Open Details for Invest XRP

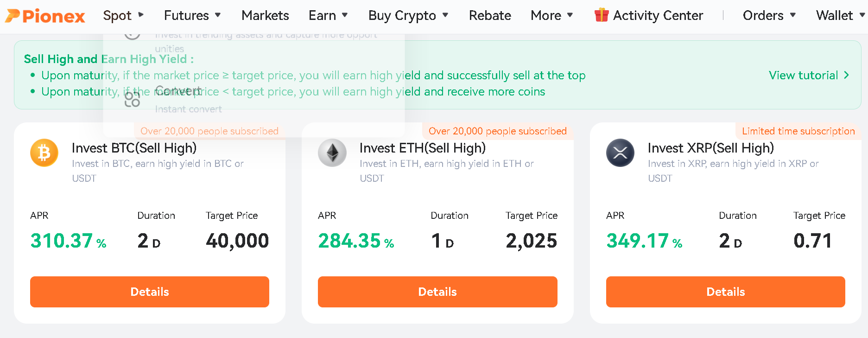pyautogui.click(x=725, y=292)
